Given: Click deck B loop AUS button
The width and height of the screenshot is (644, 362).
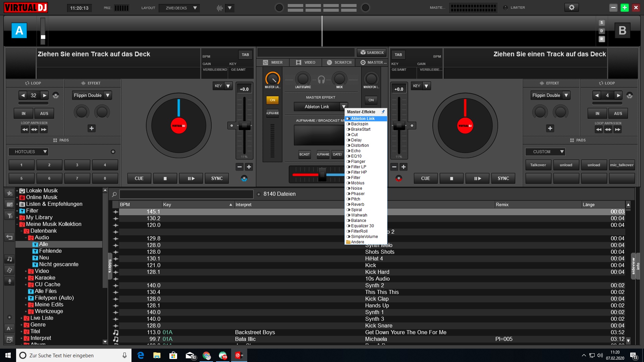Looking at the screenshot, I should pyautogui.click(x=618, y=114).
